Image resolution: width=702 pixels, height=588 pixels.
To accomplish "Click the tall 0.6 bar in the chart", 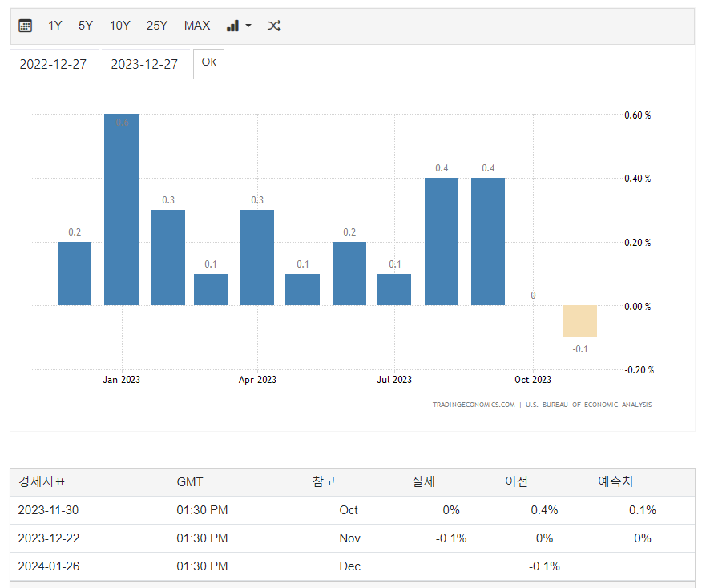I will click(x=121, y=209).
